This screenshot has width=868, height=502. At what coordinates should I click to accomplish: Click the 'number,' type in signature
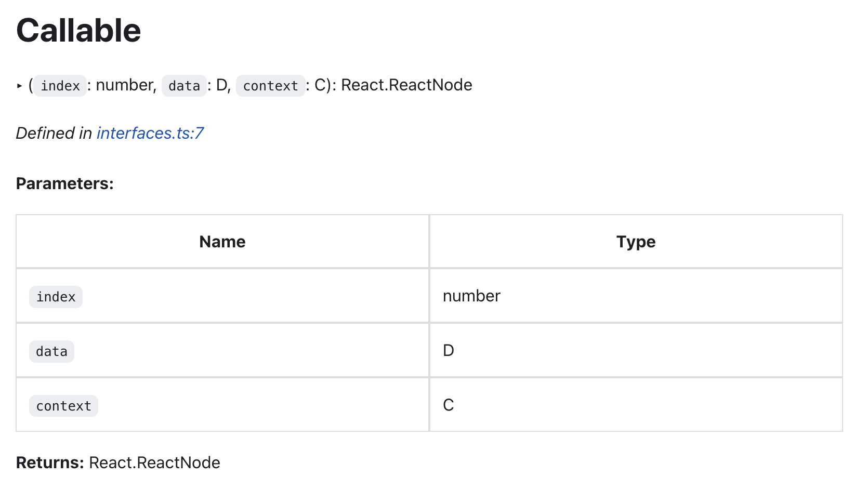tap(126, 85)
